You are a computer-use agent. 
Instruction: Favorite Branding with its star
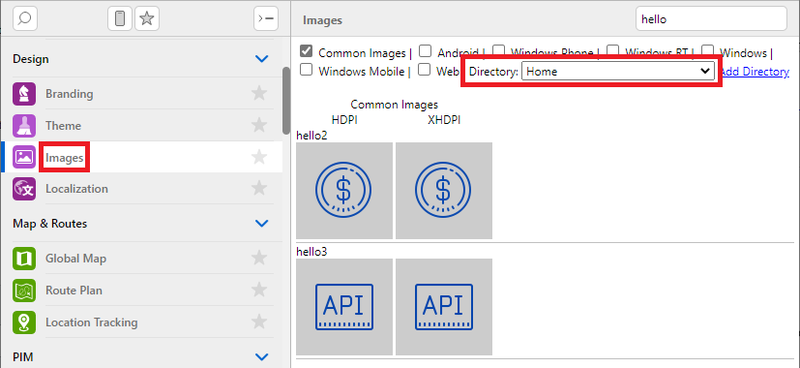[260, 93]
